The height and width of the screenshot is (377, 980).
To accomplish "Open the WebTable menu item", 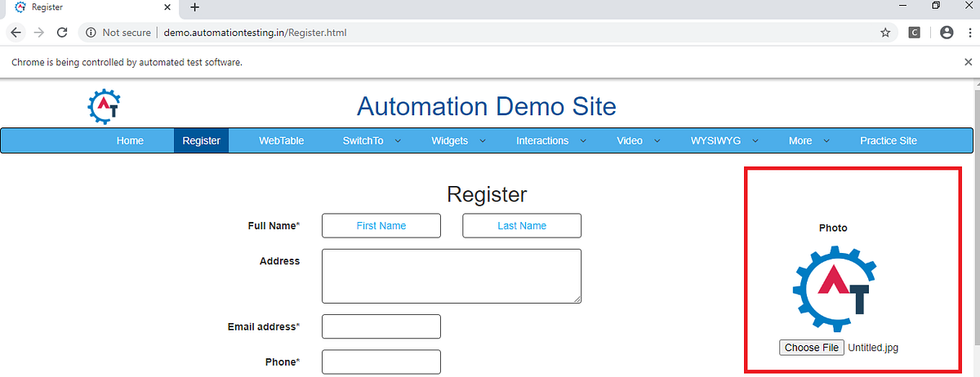I will [282, 140].
